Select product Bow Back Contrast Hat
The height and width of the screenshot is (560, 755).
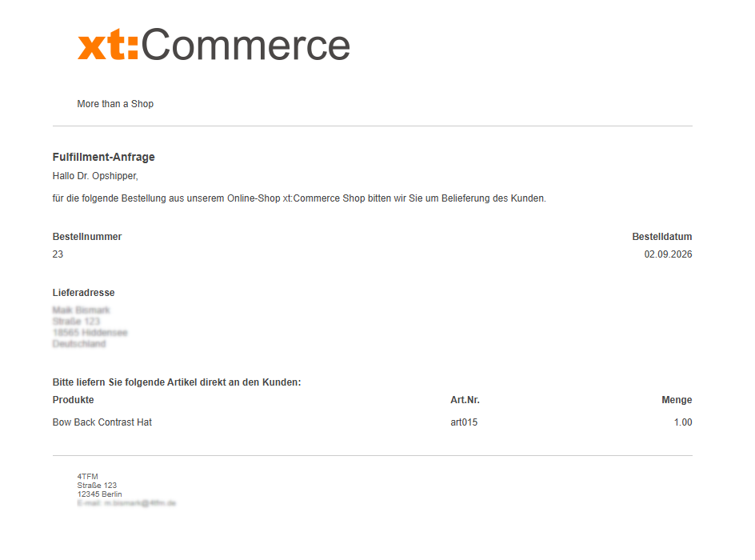tap(102, 422)
